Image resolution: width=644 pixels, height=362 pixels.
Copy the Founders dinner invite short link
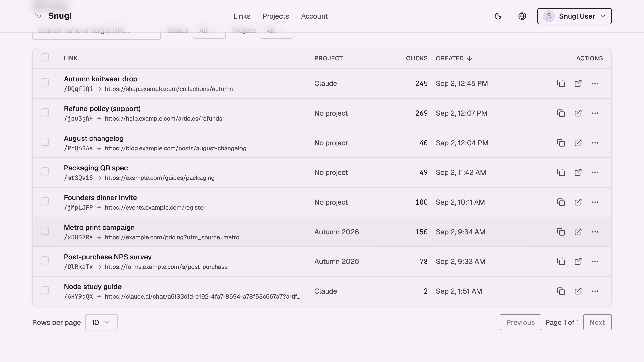pyautogui.click(x=561, y=202)
